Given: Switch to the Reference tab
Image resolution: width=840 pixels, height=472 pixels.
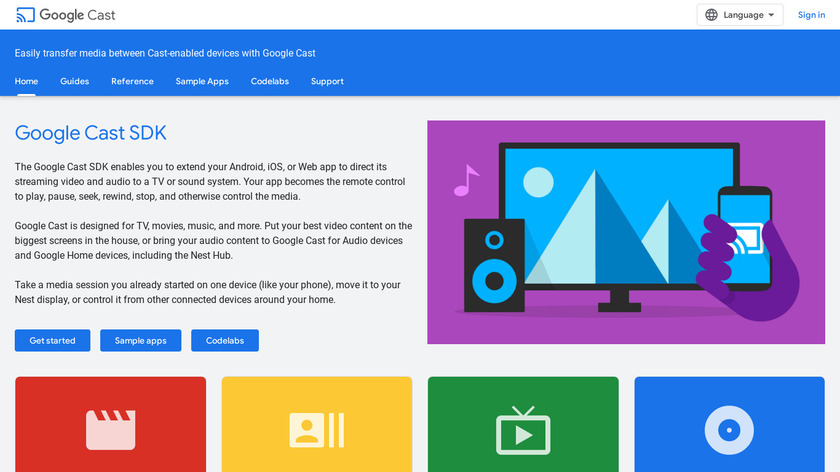Looking at the screenshot, I should 132,81.
